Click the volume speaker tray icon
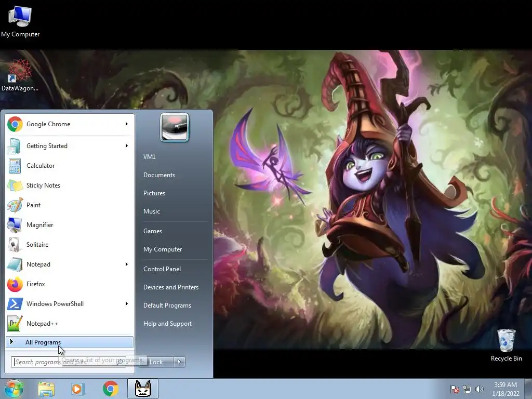The width and height of the screenshot is (532, 399). [480, 389]
